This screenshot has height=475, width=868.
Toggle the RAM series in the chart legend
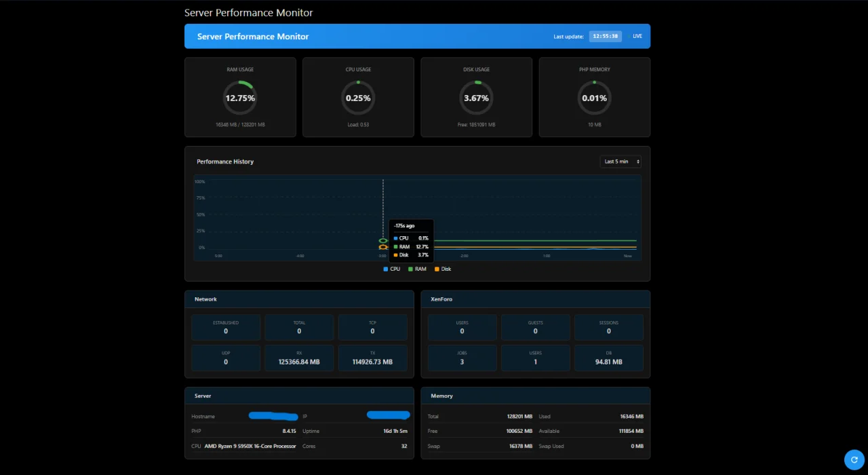point(417,269)
